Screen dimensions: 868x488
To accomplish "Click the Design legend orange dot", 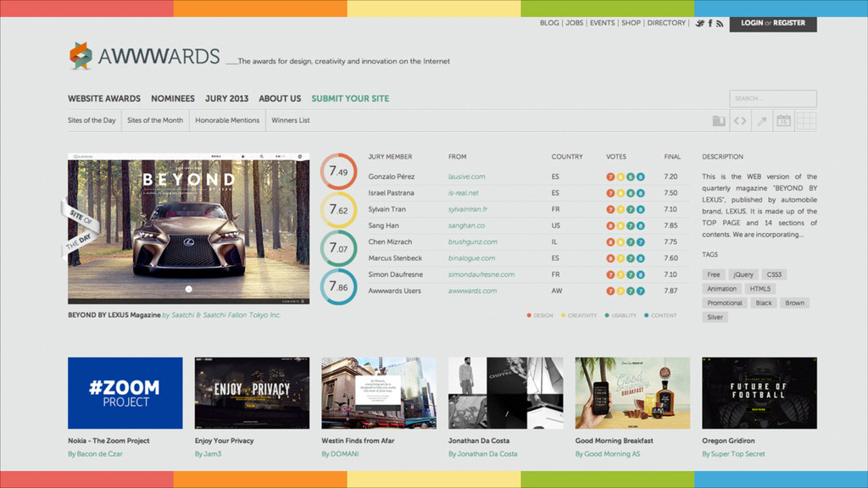I will pos(529,315).
